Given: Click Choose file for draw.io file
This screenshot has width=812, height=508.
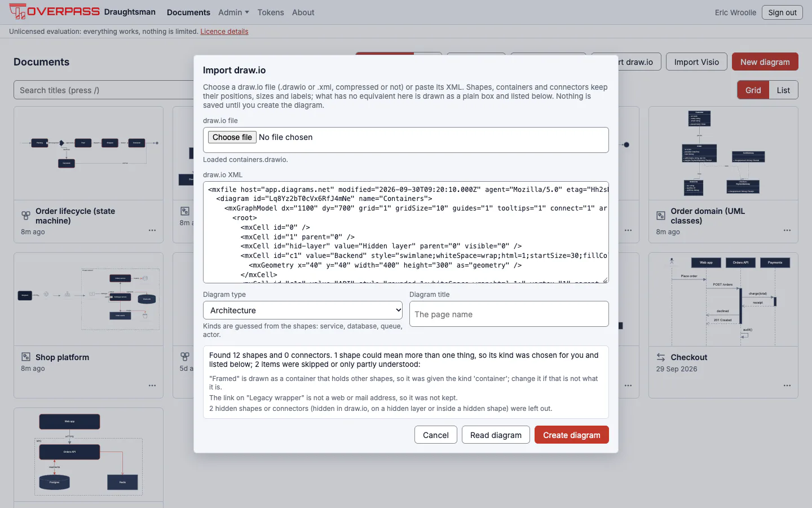Looking at the screenshot, I should tap(232, 137).
